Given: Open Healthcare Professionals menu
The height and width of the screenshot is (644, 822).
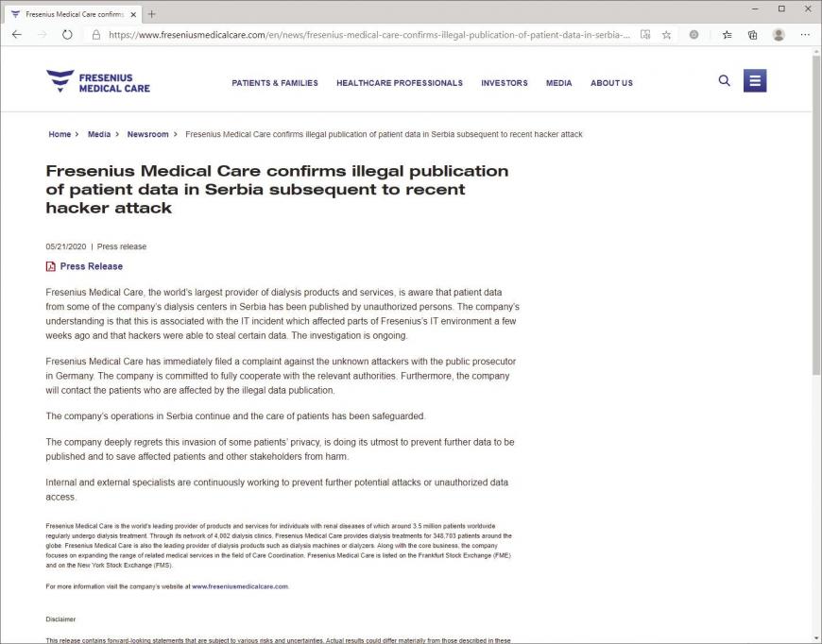Looking at the screenshot, I should pyautogui.click(x=400, y=83).
